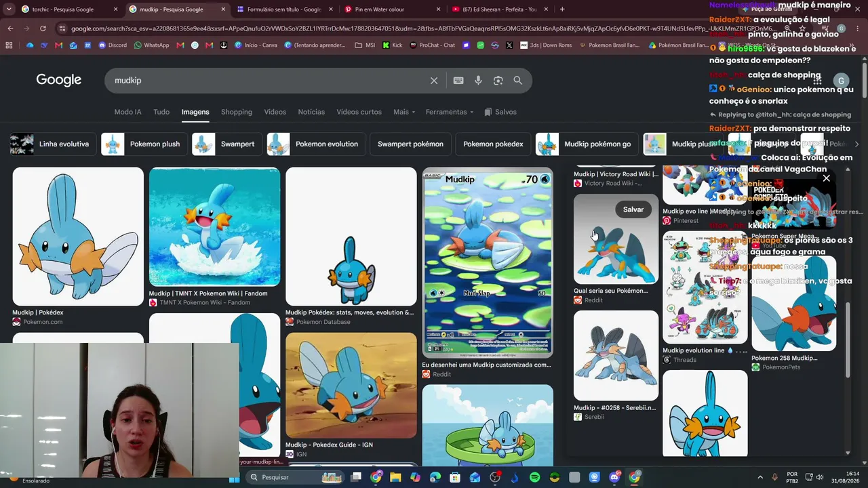
Task: Switch to the Notícias results tab
Action: (311, 112)
